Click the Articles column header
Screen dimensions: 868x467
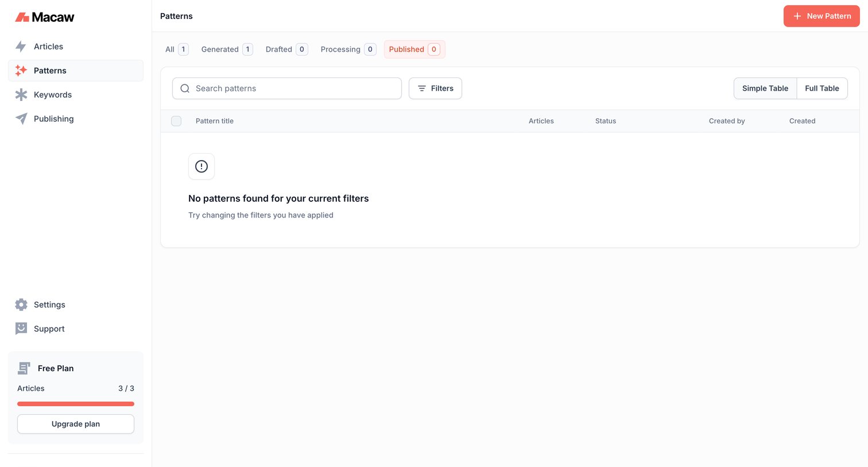tap(541, 121)
